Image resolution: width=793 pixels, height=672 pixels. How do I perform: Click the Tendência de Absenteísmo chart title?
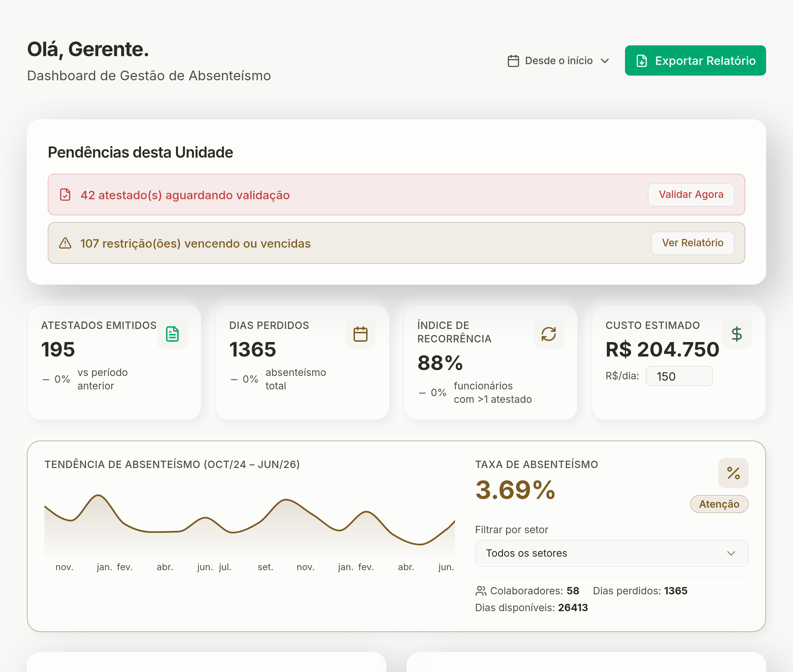pos(172,464)
